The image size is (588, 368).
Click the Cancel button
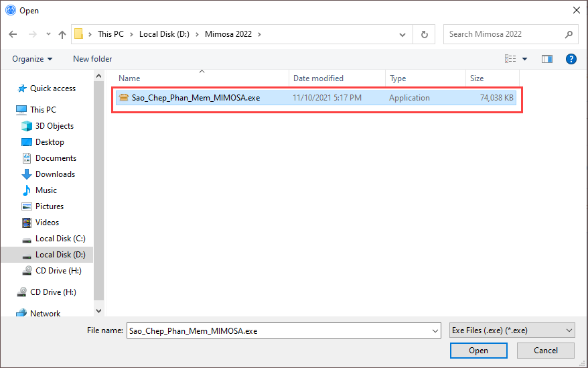[546, 351]
